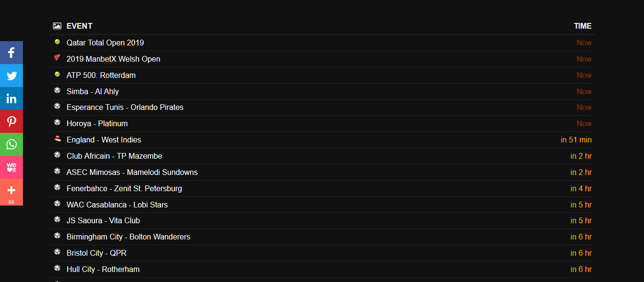
Task: Pin page on Pinterest
Action: 11,121
